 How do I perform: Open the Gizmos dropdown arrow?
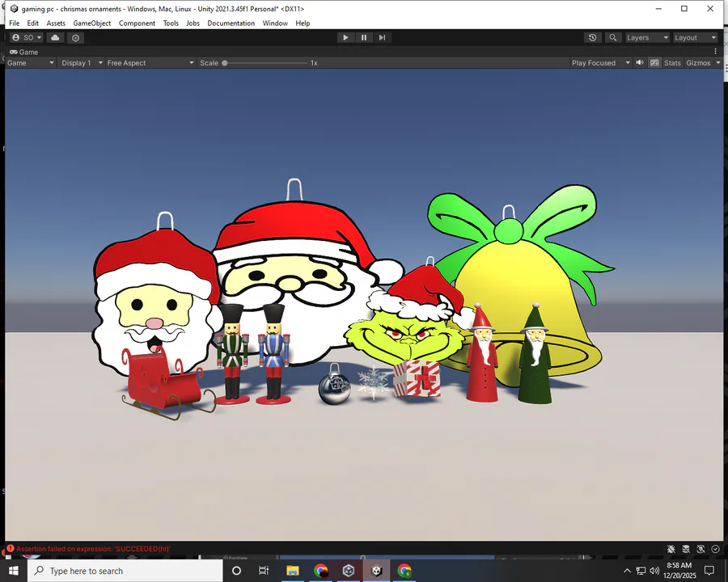(x=717, y=63)
